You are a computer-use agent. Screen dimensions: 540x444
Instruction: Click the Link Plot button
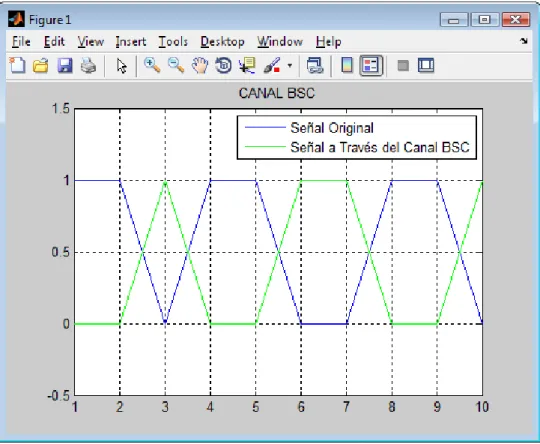pos(315,65)
